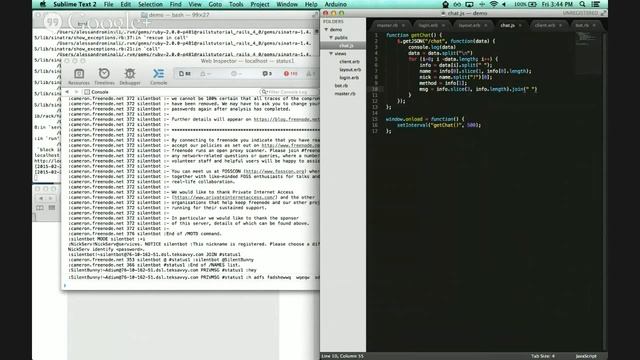
Task: Open the Goto menu
Action: (215, 4)
